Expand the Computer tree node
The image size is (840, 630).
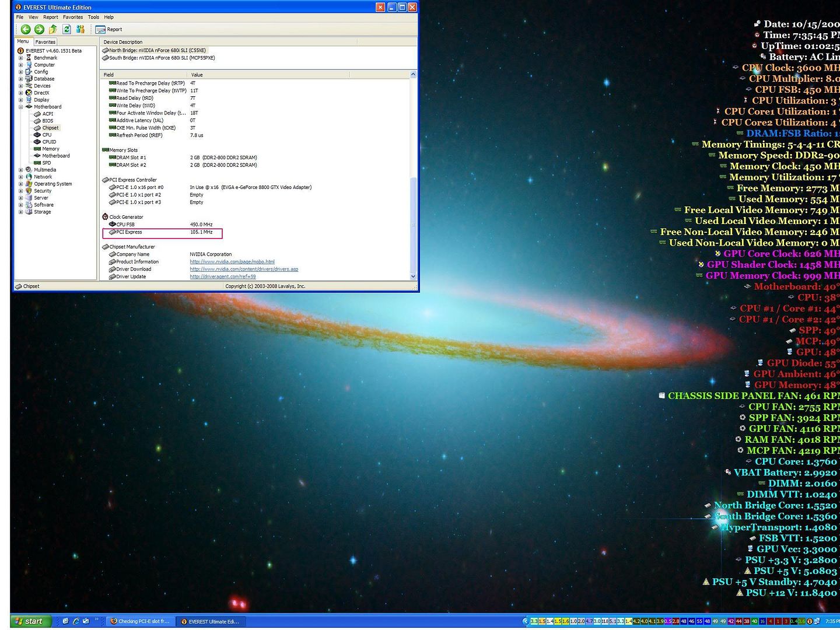(20, 65)
